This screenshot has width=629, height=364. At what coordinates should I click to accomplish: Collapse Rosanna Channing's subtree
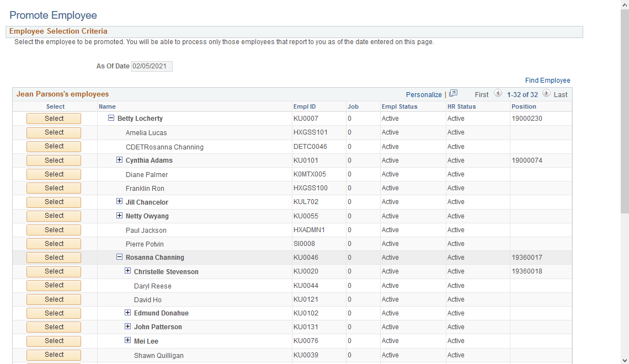[x=120, y=257]
